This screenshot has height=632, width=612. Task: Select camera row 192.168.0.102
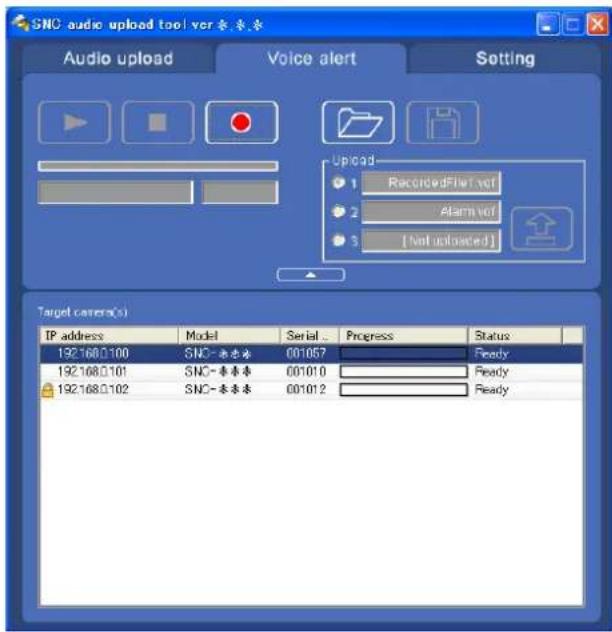[x=311, y=389]
